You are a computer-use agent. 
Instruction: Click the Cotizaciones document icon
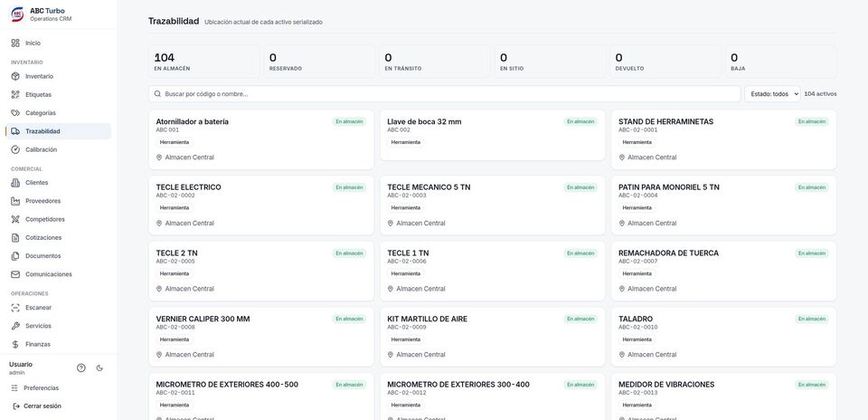pyautogui.click(x=15, y=238)
